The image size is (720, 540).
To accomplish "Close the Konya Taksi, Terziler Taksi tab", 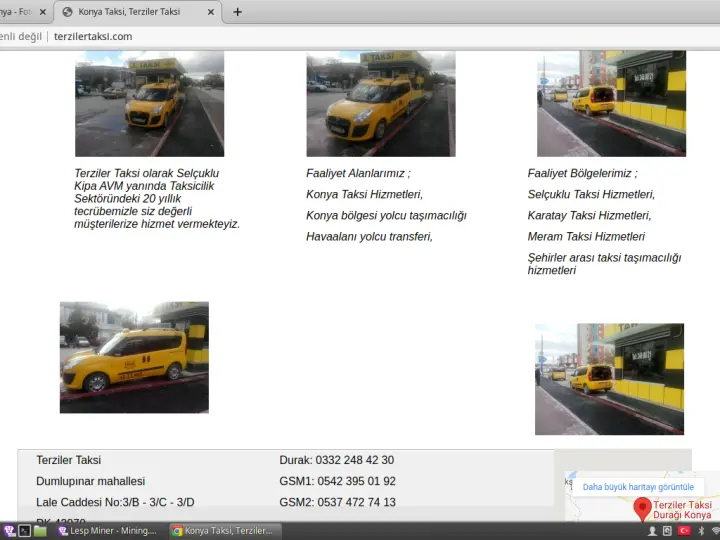I will [211, 12].
